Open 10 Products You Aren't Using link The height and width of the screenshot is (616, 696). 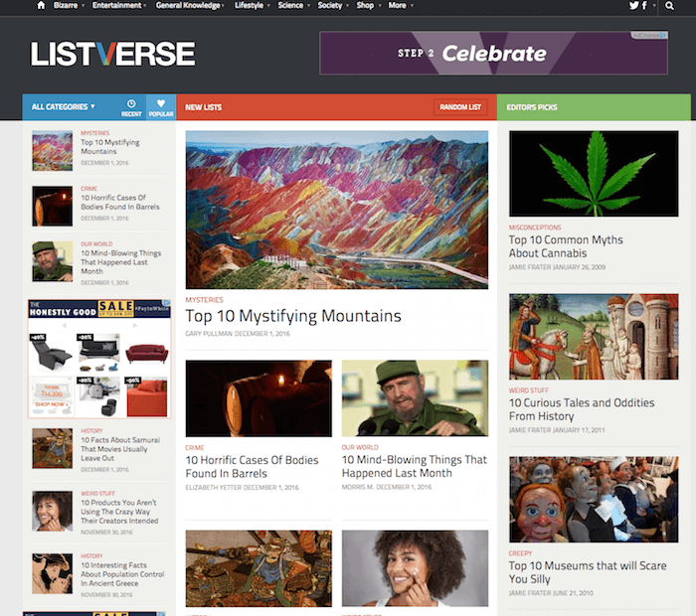point(119,512)
